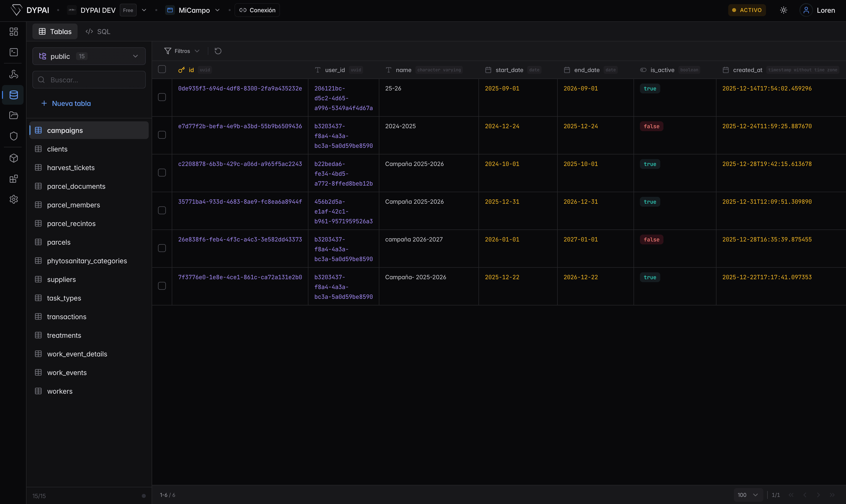This screenshot has width=846, height=504.
Task: Select the parcel_documents table
Action: [89, 186]
